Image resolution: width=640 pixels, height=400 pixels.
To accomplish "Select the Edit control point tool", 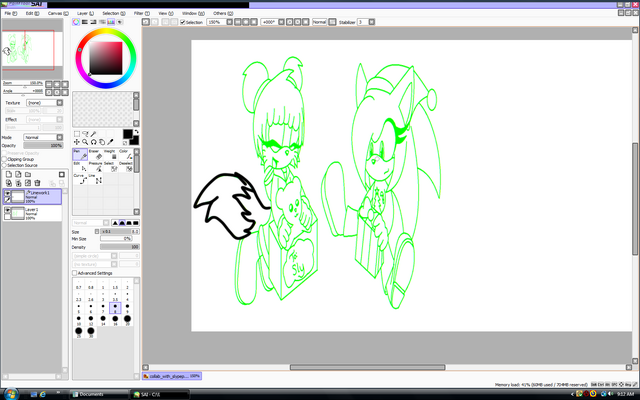I will tap(80, 167).
